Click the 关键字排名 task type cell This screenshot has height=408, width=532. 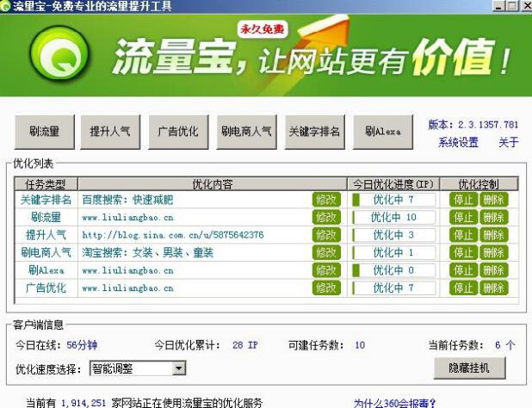click(46, 200)
